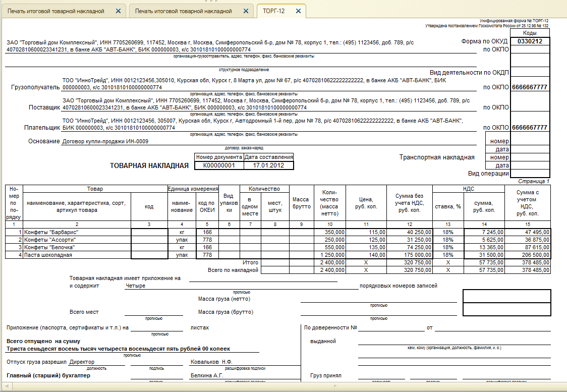The width and height of the screenshot is (567, 392).
Task: Select the price cell 115,00
Action: (x=366, y=232)
